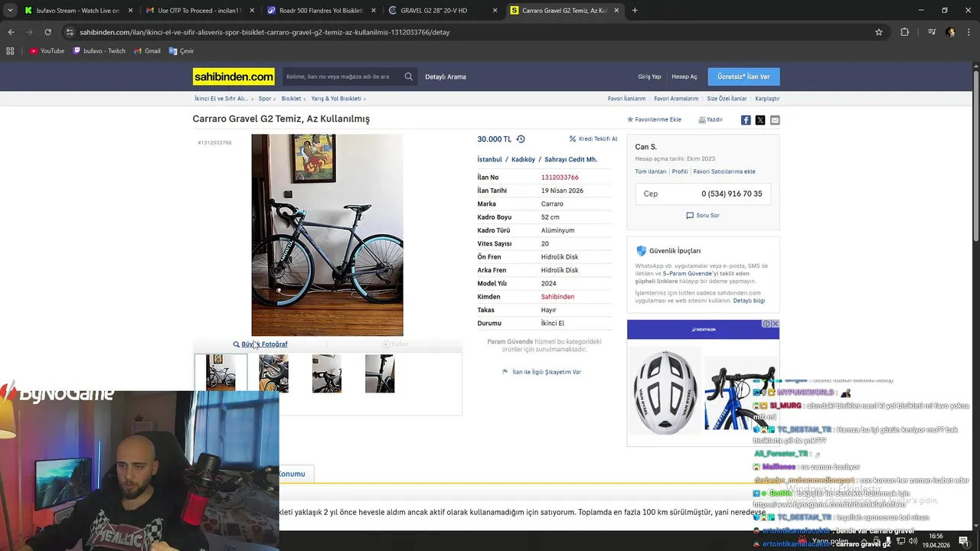Click the sahibinden.com logo

(x=234, y=77)
